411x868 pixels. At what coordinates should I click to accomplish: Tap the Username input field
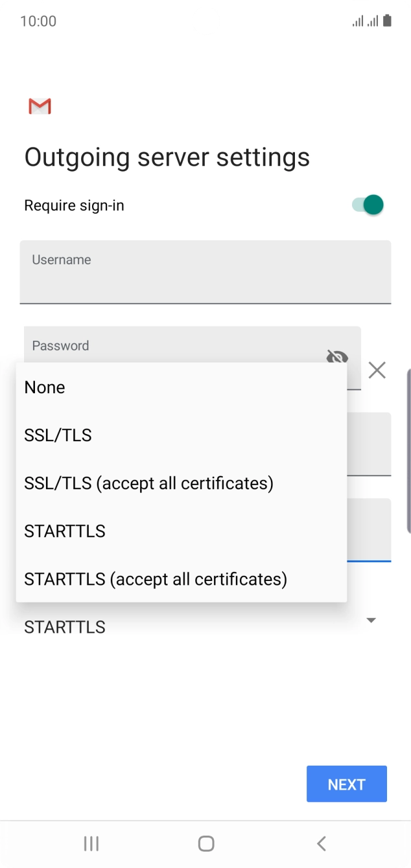point(205,272)
